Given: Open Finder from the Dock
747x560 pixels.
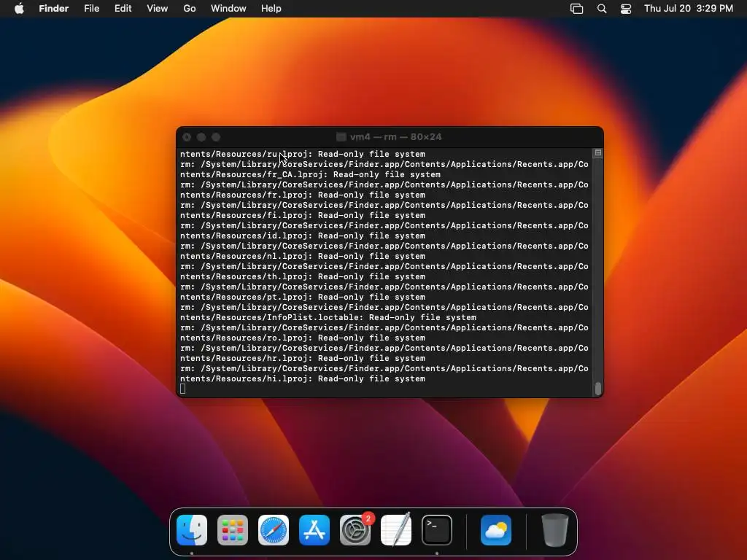Looking at the screenshot, I should (192, 530).
